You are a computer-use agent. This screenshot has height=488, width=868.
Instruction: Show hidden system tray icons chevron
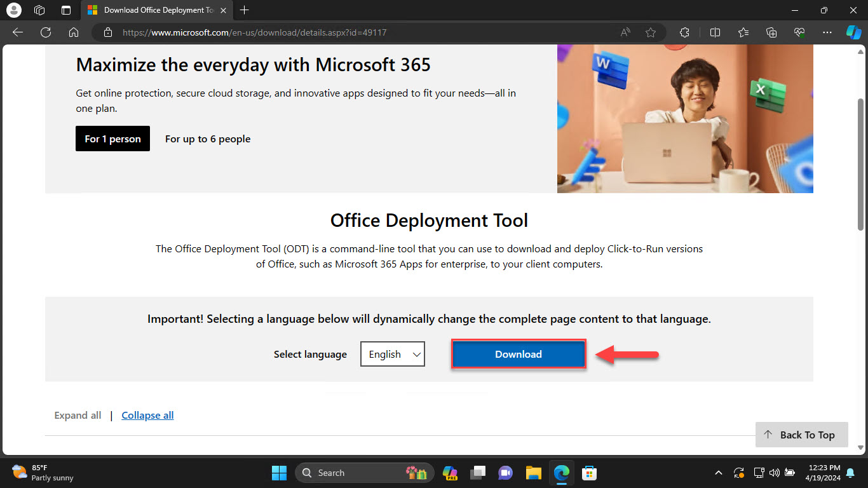[x=719, y=473]
